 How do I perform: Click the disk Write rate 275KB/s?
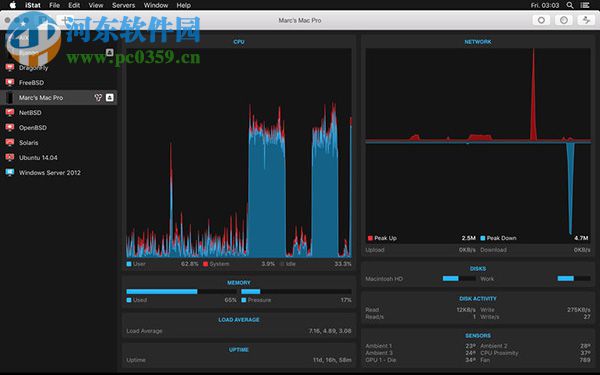coord(579,310)
